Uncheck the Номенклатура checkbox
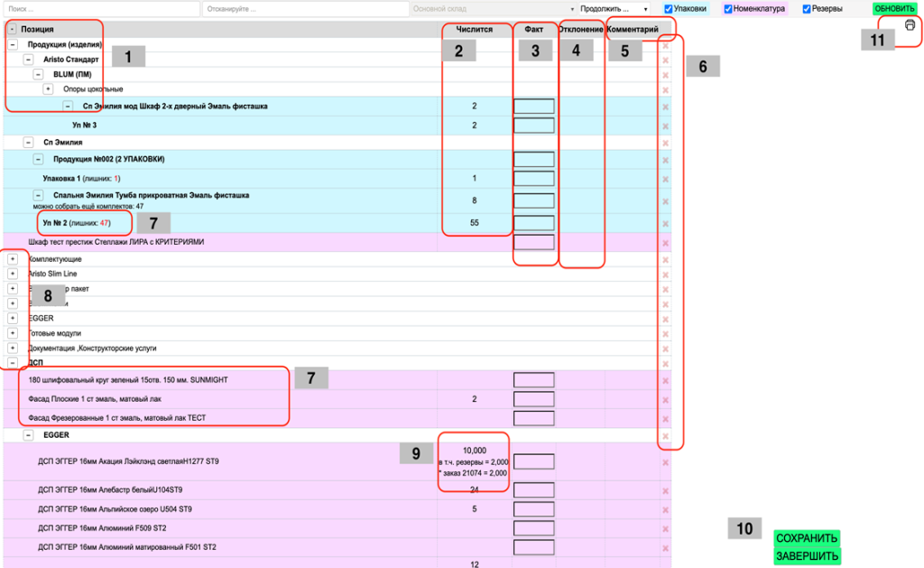924x568 pixels. coord(728,9)
